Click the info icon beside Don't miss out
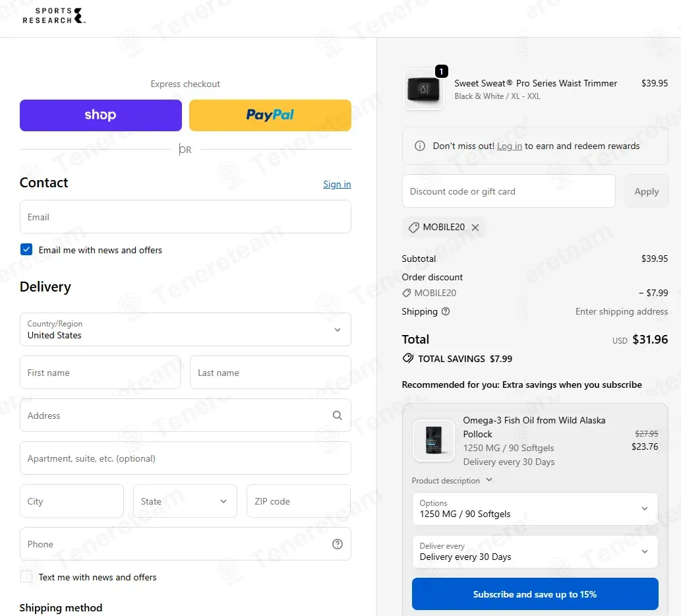This screenshot has height=616, width=681. coord(419,146)
